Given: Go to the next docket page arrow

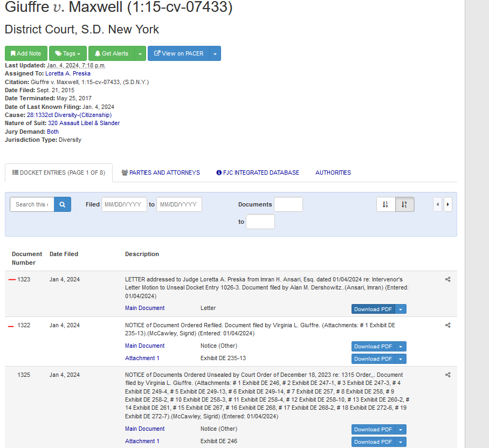Looking at the screenshot, I should (448, 204).
